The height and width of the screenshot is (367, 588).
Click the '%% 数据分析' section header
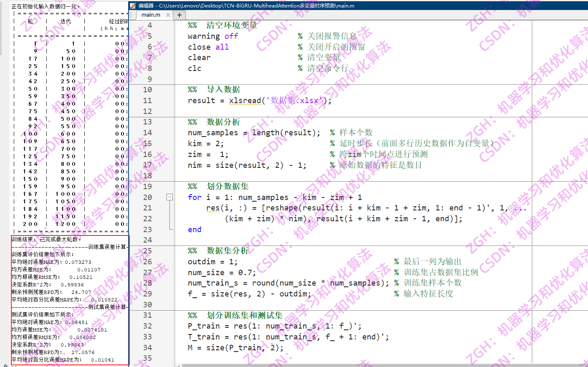(x=214, y=122)
